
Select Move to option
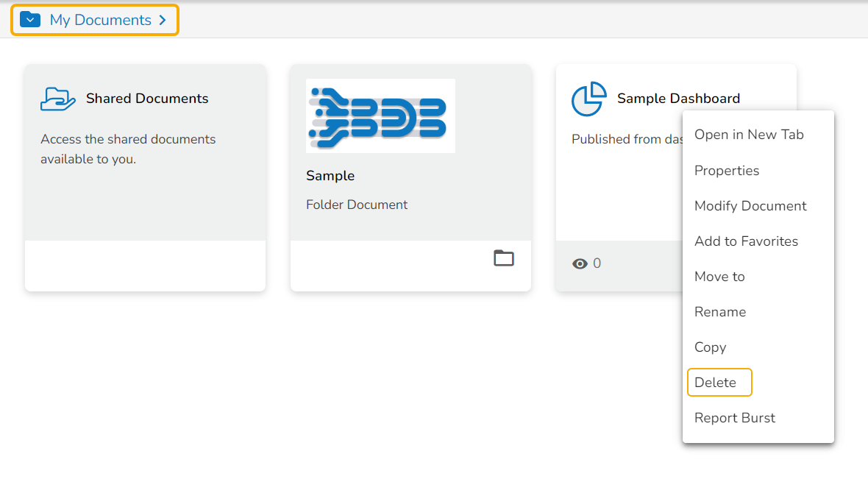tap(719, 276)
